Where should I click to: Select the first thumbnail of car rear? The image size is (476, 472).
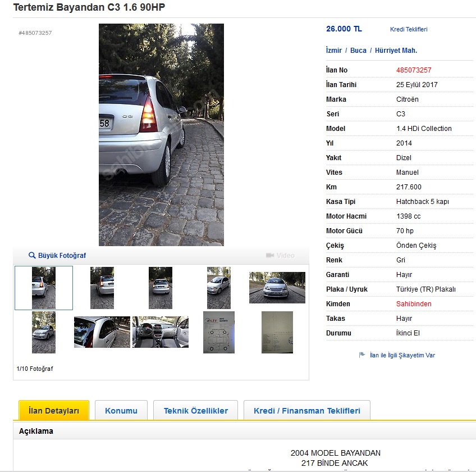[x=44, y=288]
